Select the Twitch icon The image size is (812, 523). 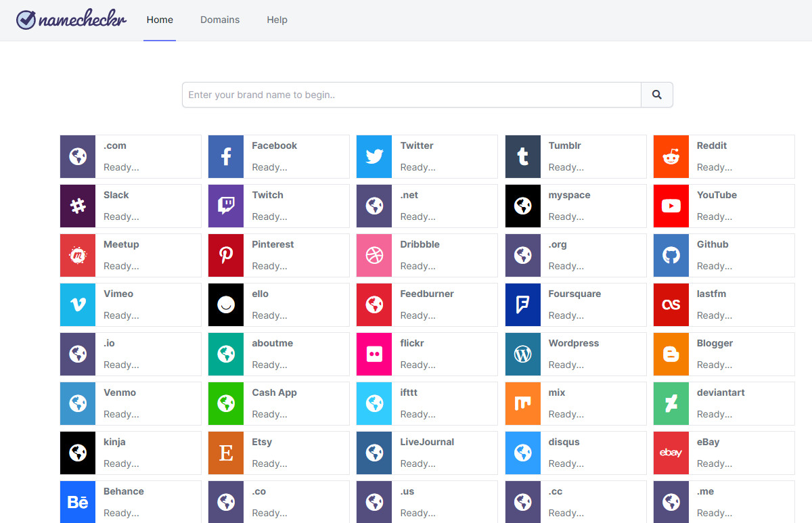[226, 206]
